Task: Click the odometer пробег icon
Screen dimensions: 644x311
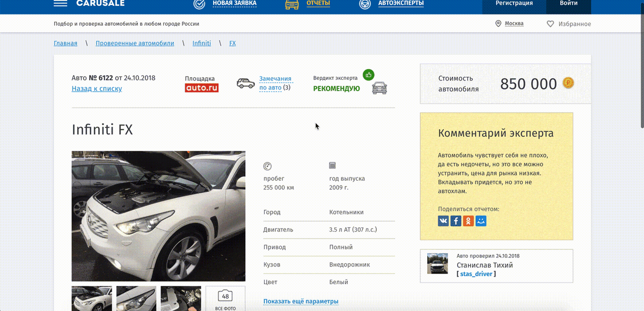Action: (268, 166)
